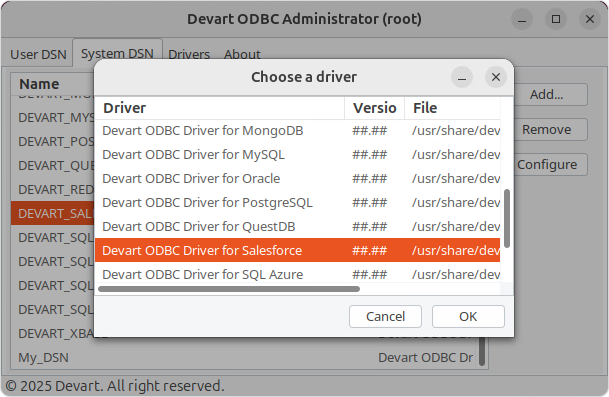Screen dimensions: 609x397
Task: Select the DEVART_POS entry in DSN list
Action: 53,142
